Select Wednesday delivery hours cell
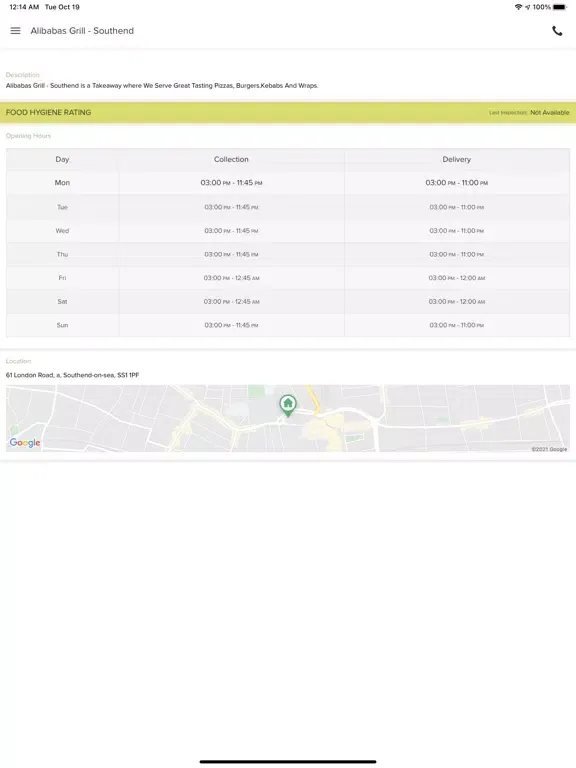Screen dimensions: 576x768 coord(456,231)
